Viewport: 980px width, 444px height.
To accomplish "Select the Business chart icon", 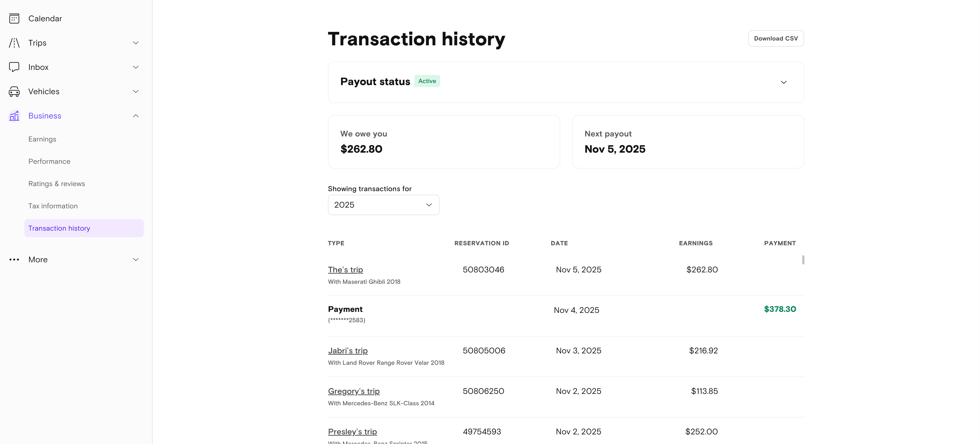I will coord(14,116).
